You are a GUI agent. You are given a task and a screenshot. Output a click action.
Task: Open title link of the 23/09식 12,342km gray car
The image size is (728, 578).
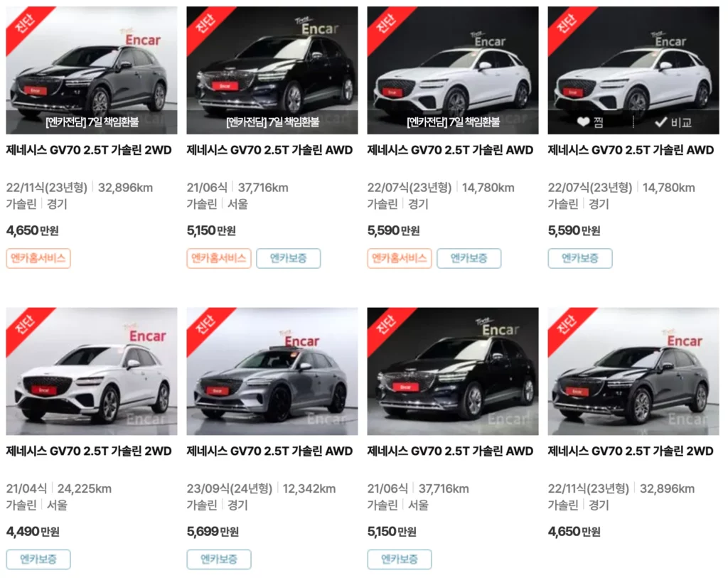[x=269, y=451]
